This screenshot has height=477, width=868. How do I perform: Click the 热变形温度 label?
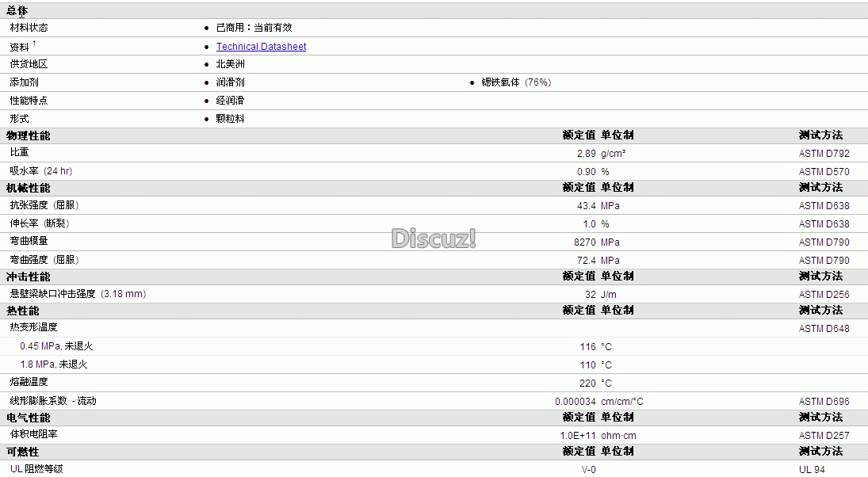(x=33, y=327)
